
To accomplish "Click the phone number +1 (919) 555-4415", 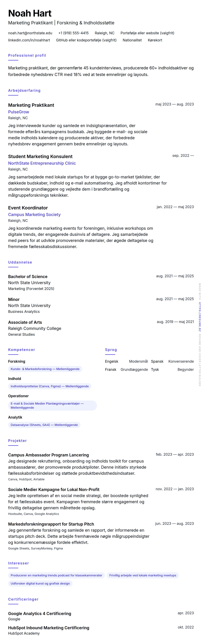I will [73, 33].
